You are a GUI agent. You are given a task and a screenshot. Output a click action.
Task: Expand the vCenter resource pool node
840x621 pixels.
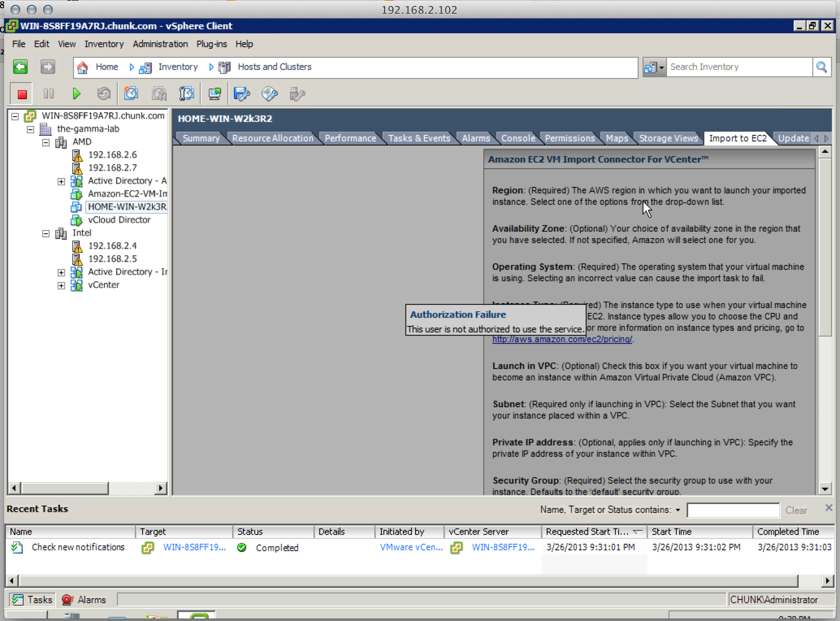(x=61, y=285)
